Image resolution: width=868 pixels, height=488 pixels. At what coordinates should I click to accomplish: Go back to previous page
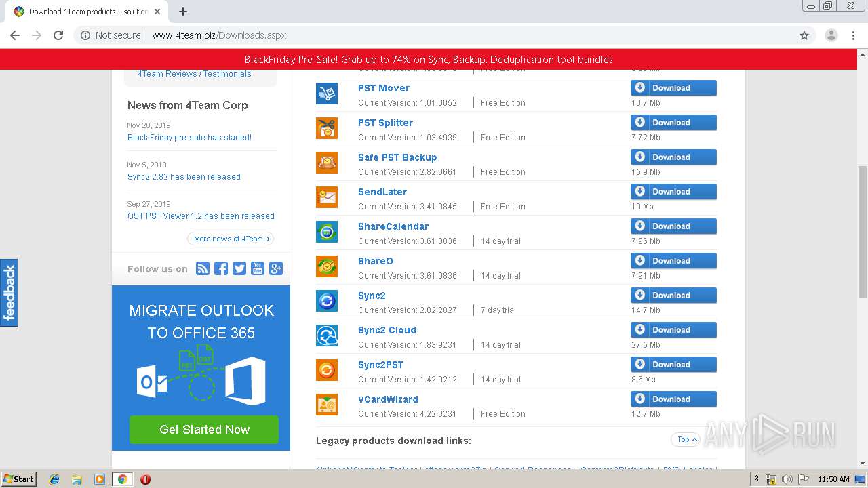(x=15, y=35)
